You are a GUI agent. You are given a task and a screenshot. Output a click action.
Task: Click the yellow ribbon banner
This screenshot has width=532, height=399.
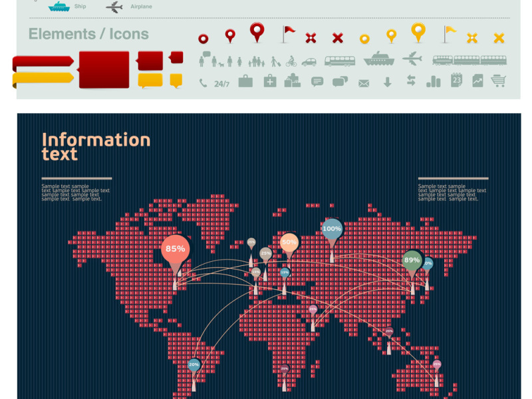(x=43, y=78)
